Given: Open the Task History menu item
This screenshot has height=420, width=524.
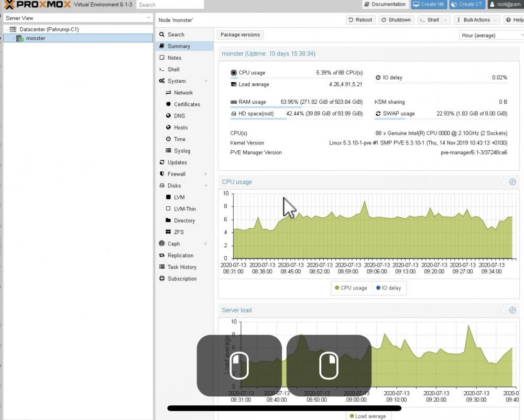Looking at the screenshot, I should [183, 267].
